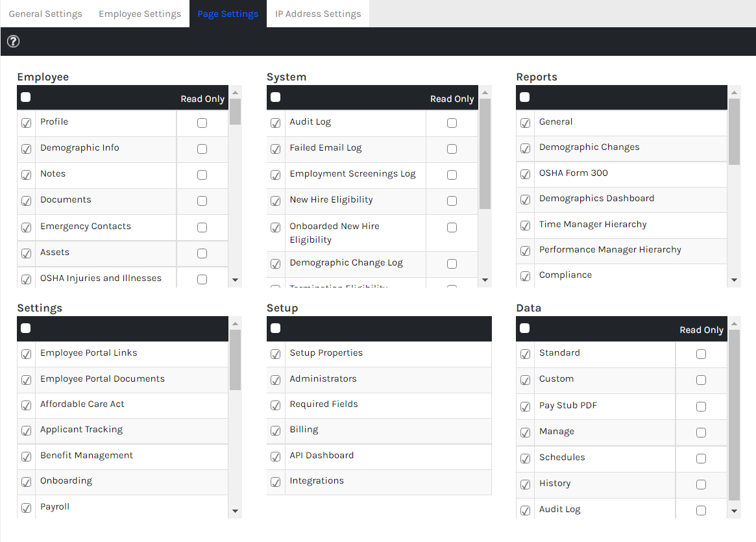The width and height of the screenshot is (756, 542).
Task: Enable Read Only for Demographic Info
Action: (202, 149)
